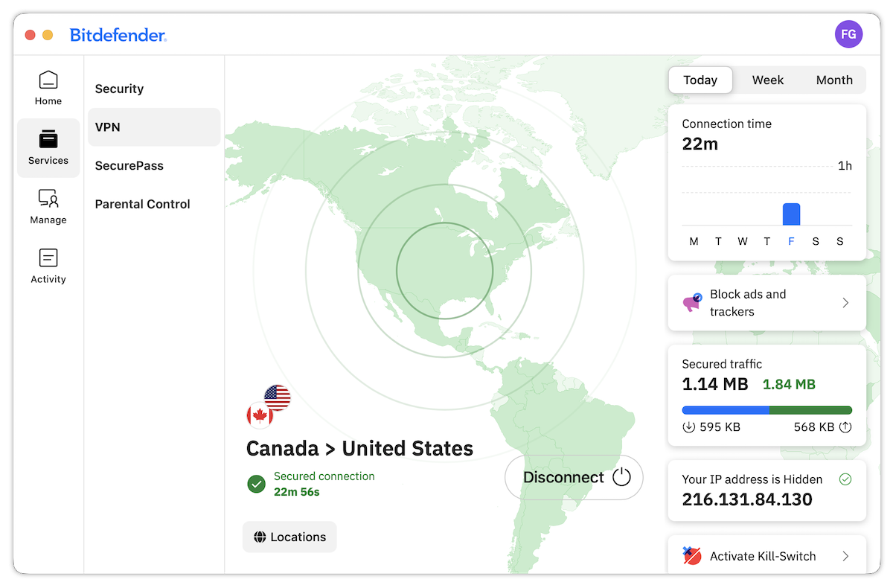This screenshot has width=893, height=588.
Task: Click the Canada > United States heading
Action: [x=359, y=449]
